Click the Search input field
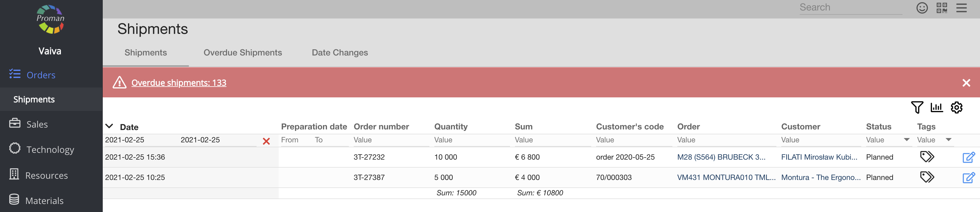Image resolution: width=980 pixels, height=212 pixels. pos(850,8)
